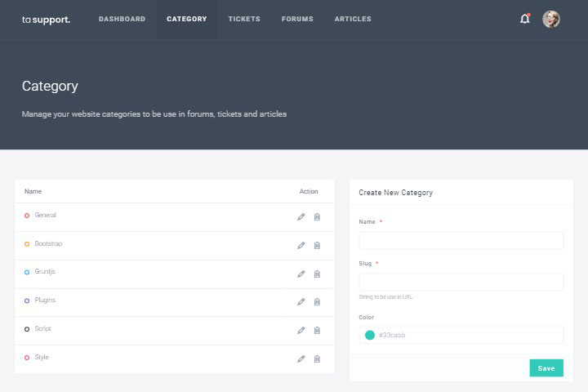The image size is (588, 392).
Task: Open the notifications bell
Action: tap(524, 19)
